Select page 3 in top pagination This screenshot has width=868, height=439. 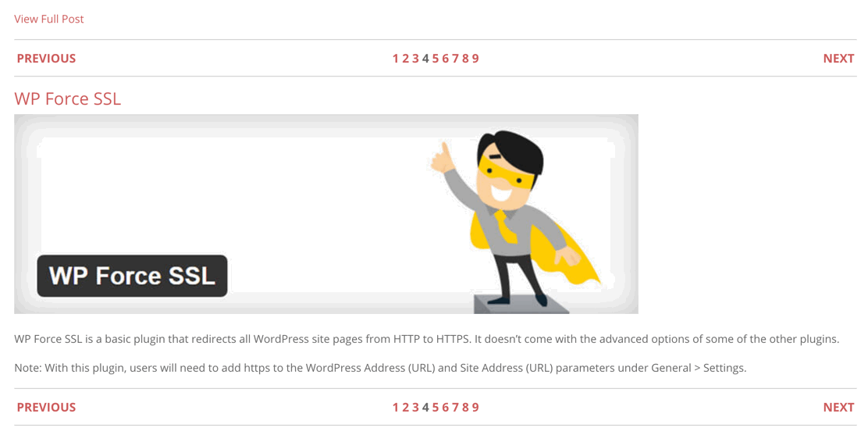pos(415,59)
